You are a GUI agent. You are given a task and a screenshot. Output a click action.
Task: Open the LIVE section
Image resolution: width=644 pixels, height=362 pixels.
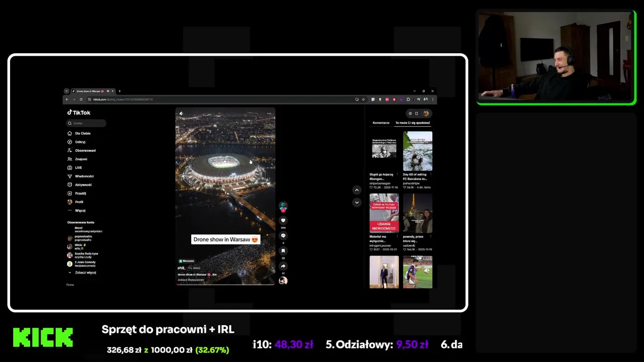[x=74, y=167]
